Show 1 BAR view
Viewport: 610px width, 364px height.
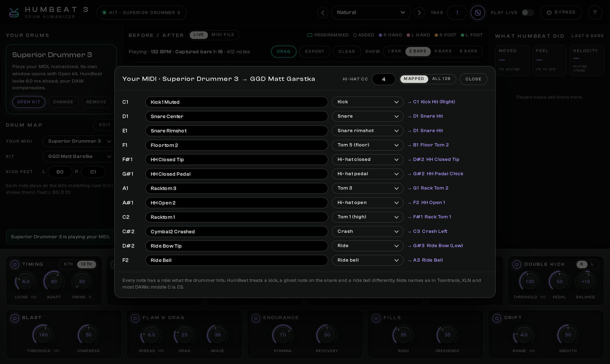[x=394, y=51]
